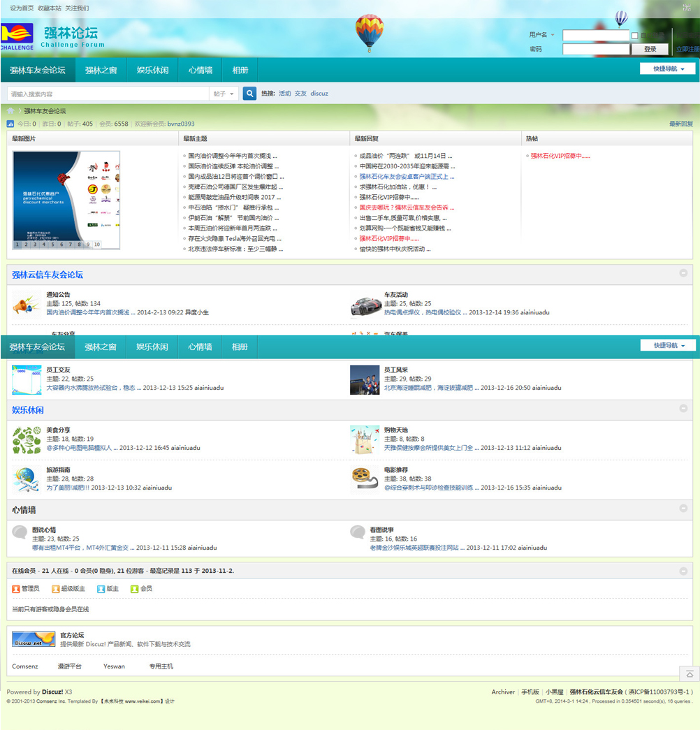700x730 pixels.
Task: Click the home icon in breadcrumb
Action: (10, 111)
